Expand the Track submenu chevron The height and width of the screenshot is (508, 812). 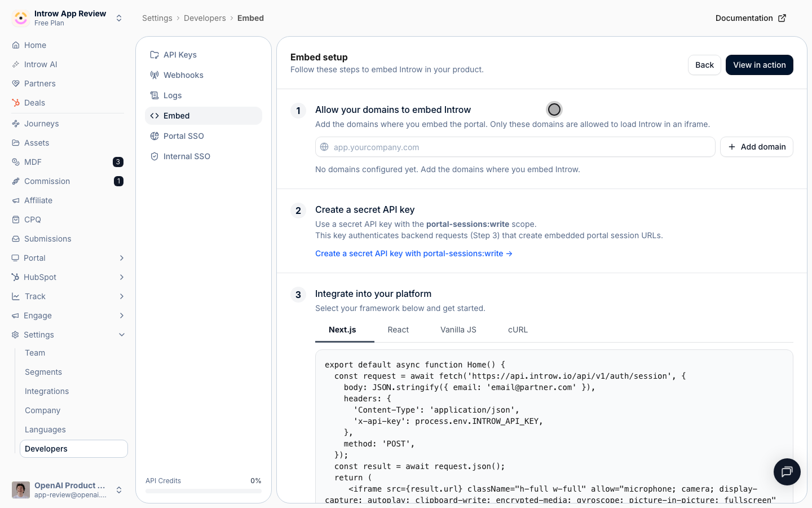[x=122, y=296]
